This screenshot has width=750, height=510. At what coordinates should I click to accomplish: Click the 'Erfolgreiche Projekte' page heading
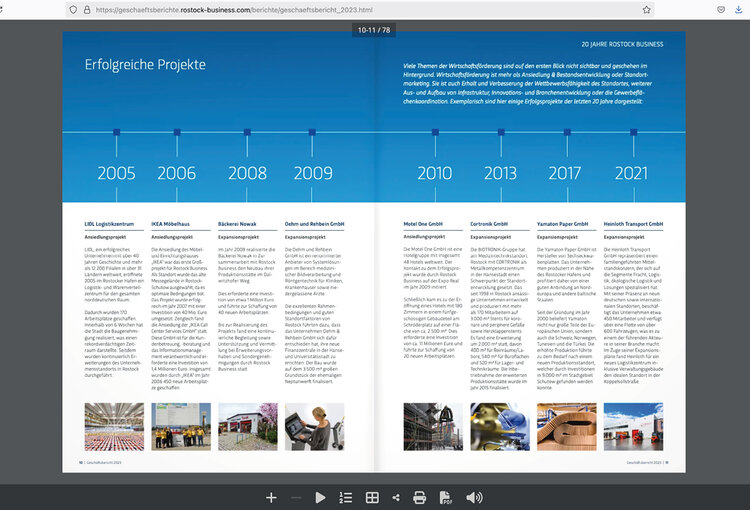(x=145, y=65)
